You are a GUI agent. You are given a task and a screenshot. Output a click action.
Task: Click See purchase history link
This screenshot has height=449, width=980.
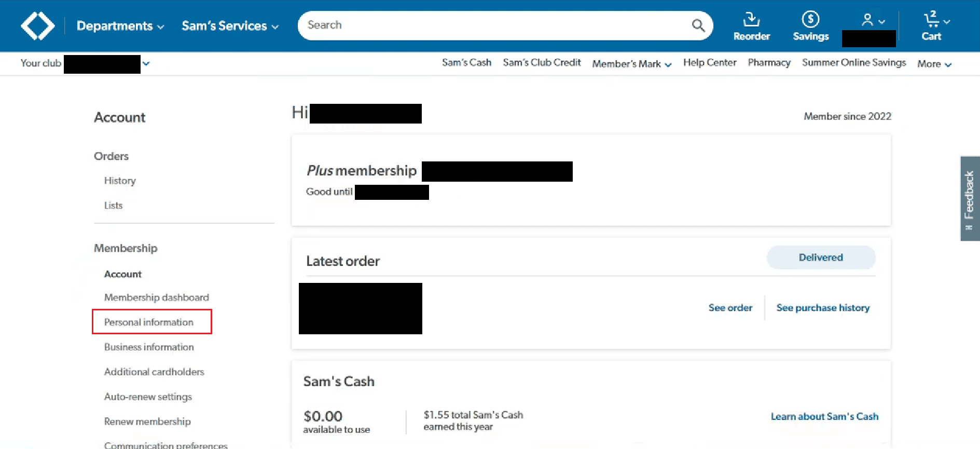click(823, 308)
